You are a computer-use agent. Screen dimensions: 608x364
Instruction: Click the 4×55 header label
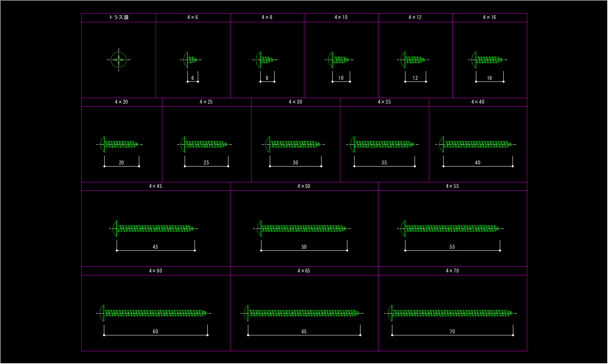click(452, 186)
